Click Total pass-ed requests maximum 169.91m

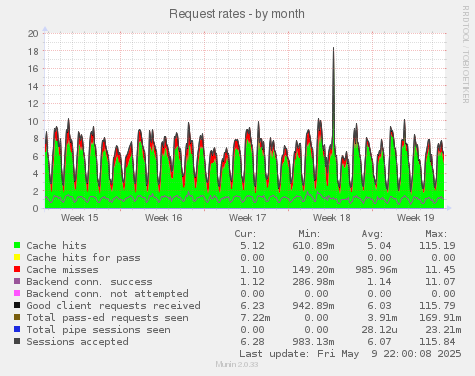coord(440,318)
